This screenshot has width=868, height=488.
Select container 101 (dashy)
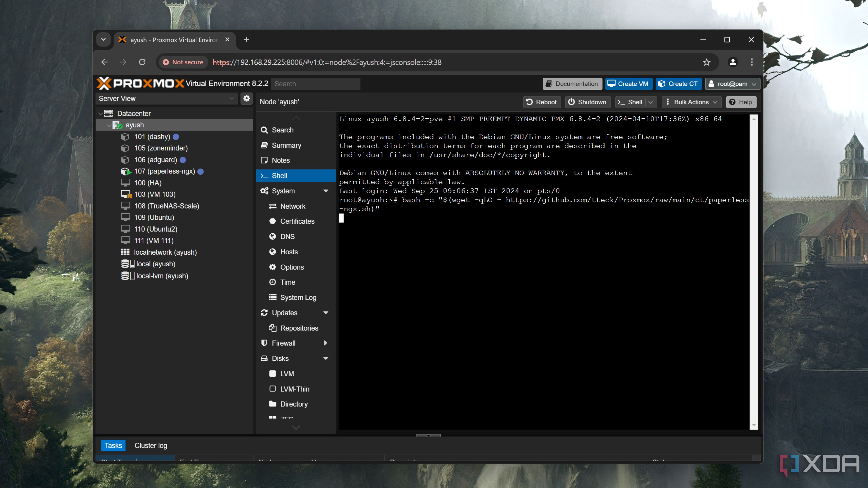(x=152, y=137)
